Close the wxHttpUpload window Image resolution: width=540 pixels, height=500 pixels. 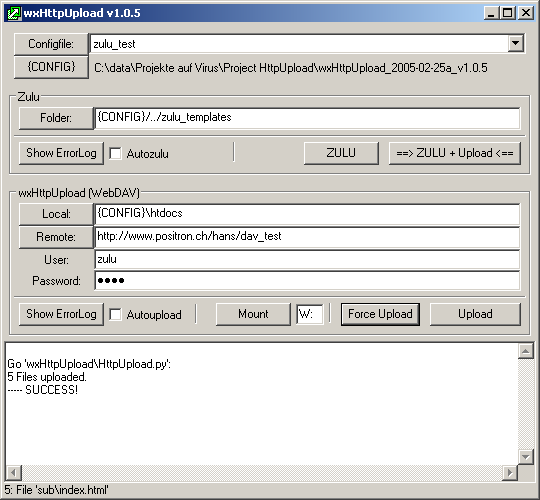(526, 13)
